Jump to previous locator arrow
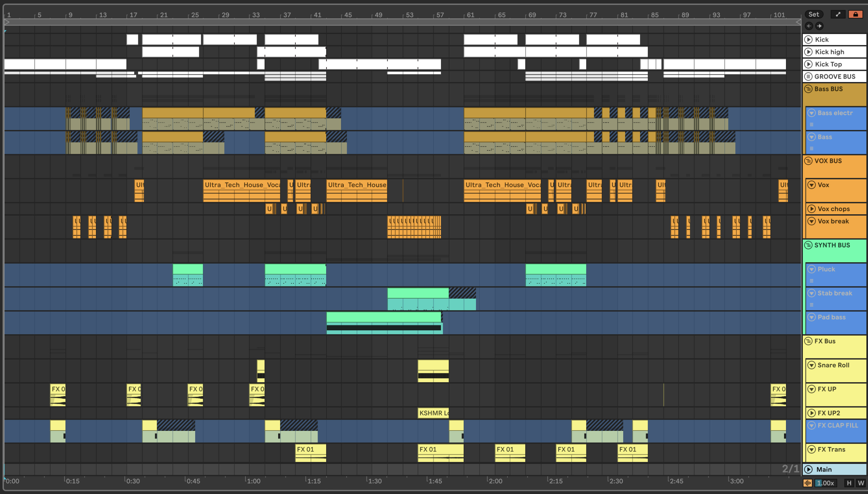The height and width of the screenshot is (494, 868). tap(809, 26)
